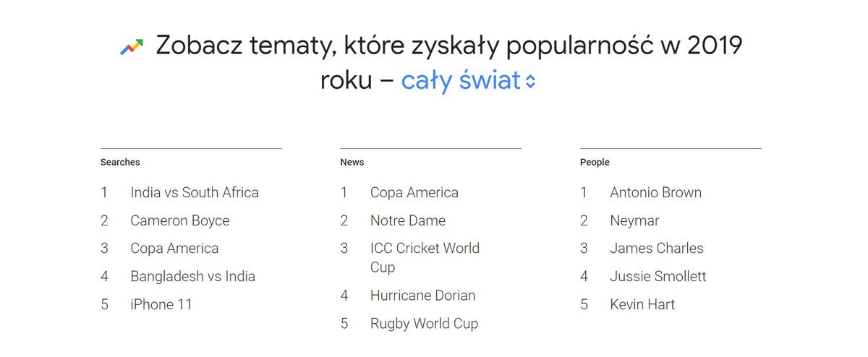The height and width of the screenshot is (357, 868).
Task: Open the "India vs South Africa" search
Action: [x=194, y=192]
